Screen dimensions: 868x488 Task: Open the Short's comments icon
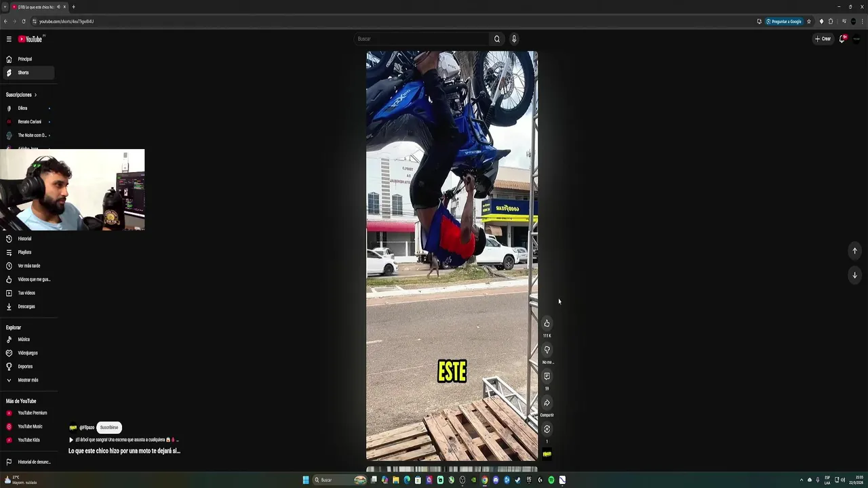pos(547,376)
